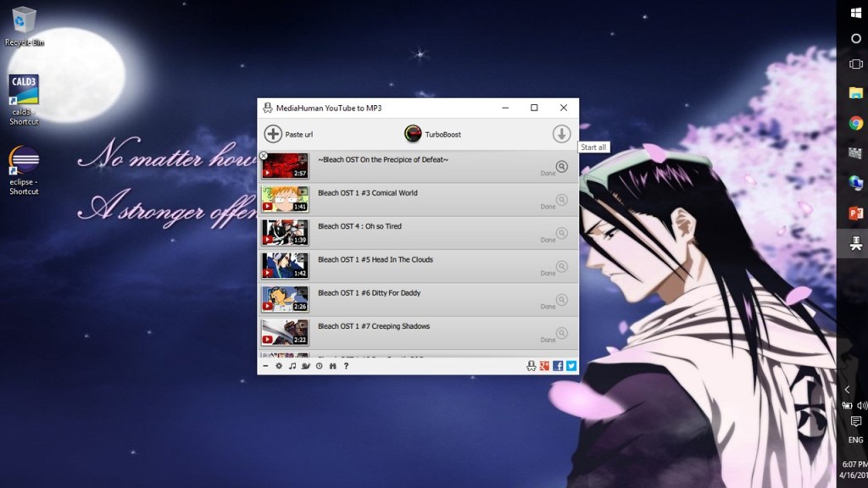Viewport: 868px width, 488px height.
Task: Click magnifier icon on Oh so Tired row
Action: click(x=561, y=233)
